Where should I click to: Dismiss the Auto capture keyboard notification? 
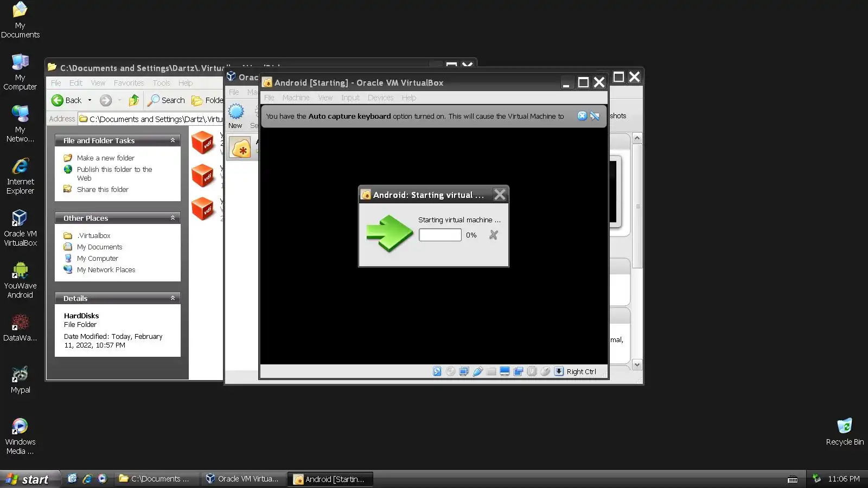click(582, 116)
